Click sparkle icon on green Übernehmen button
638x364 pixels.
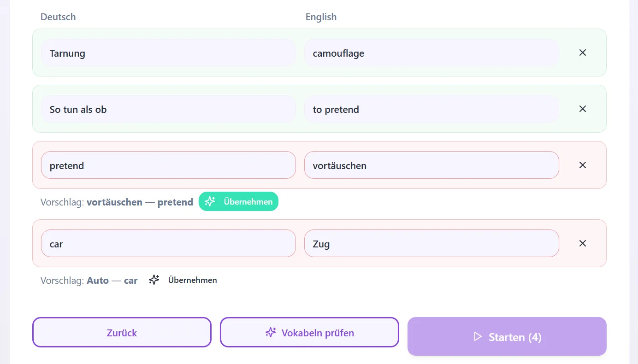tap(210, 201)
